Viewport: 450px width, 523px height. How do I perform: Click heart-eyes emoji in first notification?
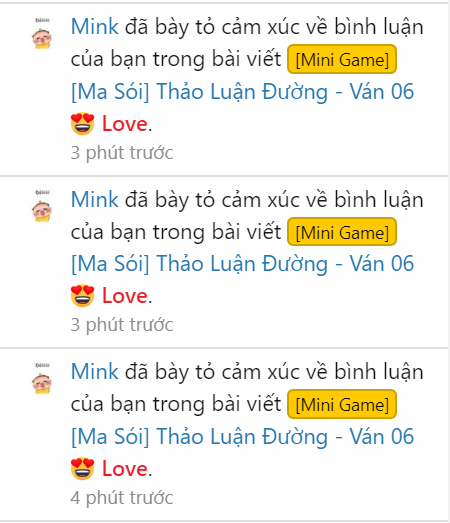[83, 124]
